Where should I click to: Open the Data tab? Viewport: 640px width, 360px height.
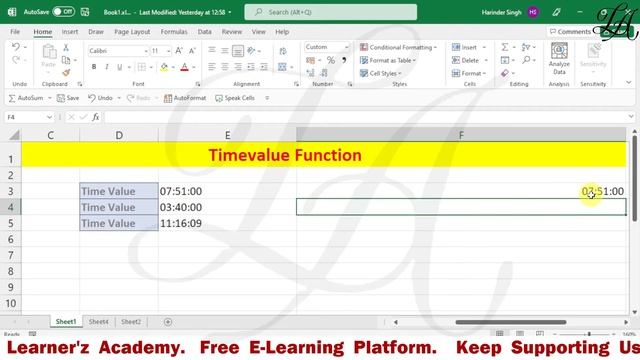click(204, 31)
